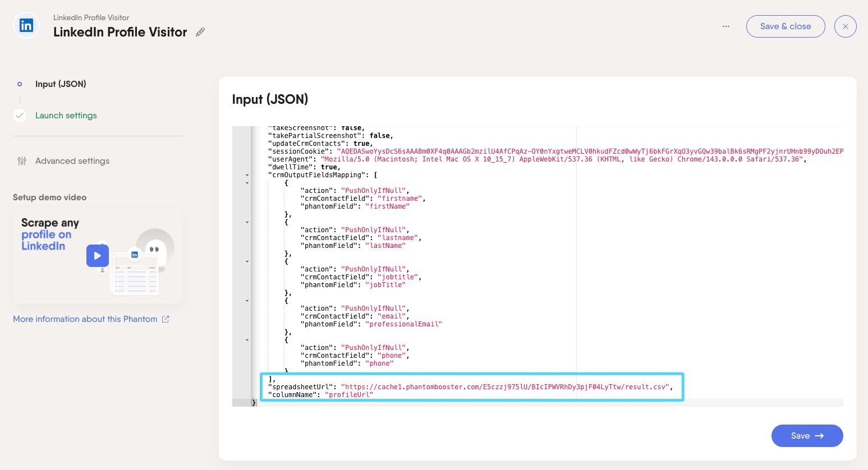
Task: Open Advanced settings
Action: (72, 161)
